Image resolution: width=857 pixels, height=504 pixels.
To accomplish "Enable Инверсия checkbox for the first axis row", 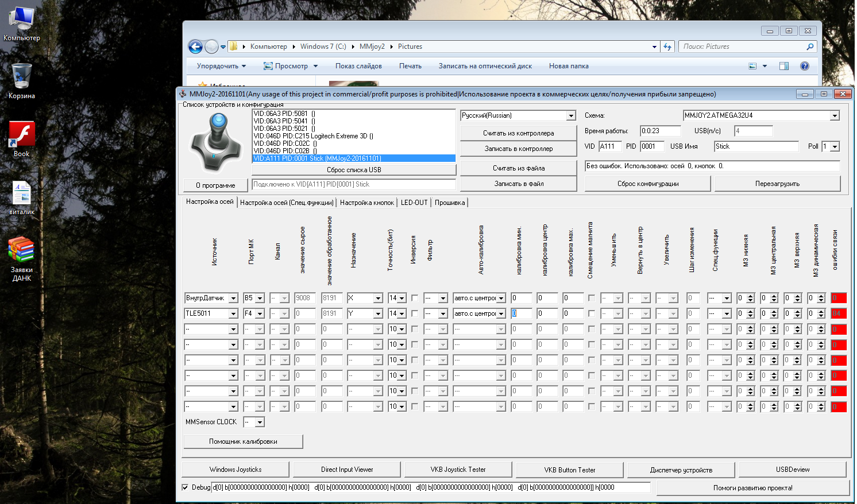I will [x=415, y=298].
